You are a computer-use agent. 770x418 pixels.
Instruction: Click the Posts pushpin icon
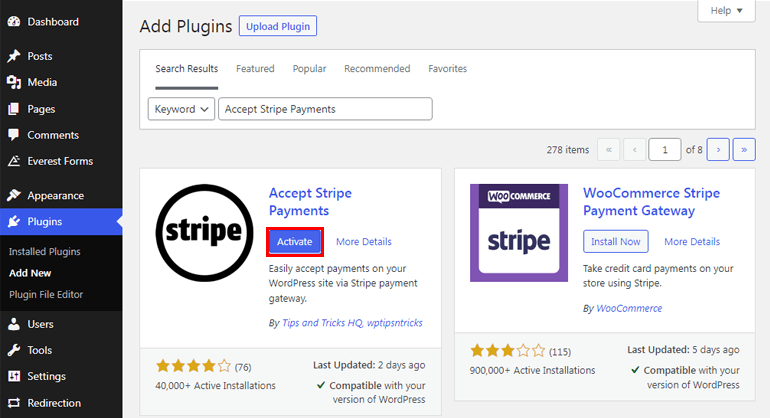point(14,56)
